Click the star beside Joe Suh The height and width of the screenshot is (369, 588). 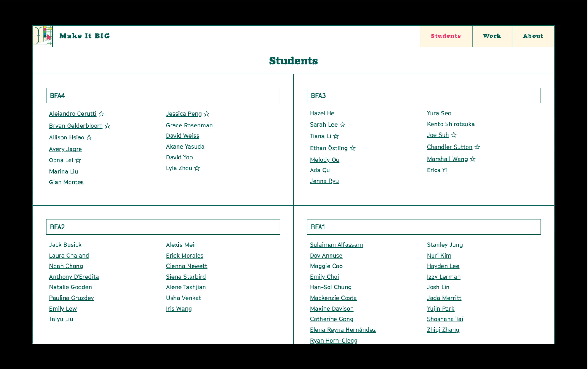[454, 135]
